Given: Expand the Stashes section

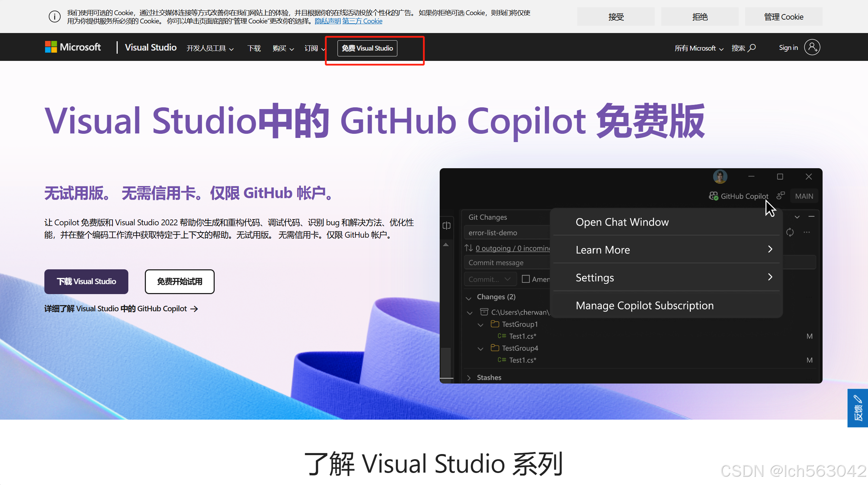Looking at the screenshot, I should point(469,378).
